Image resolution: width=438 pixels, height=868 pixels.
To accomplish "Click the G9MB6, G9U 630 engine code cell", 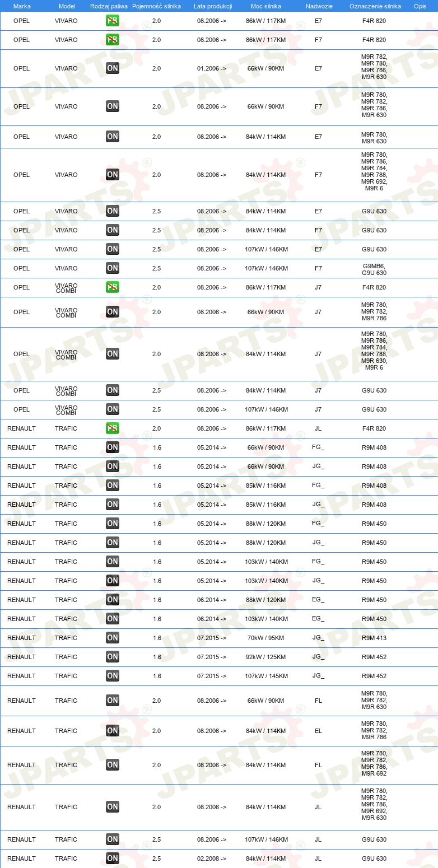I will coord(374,269).
